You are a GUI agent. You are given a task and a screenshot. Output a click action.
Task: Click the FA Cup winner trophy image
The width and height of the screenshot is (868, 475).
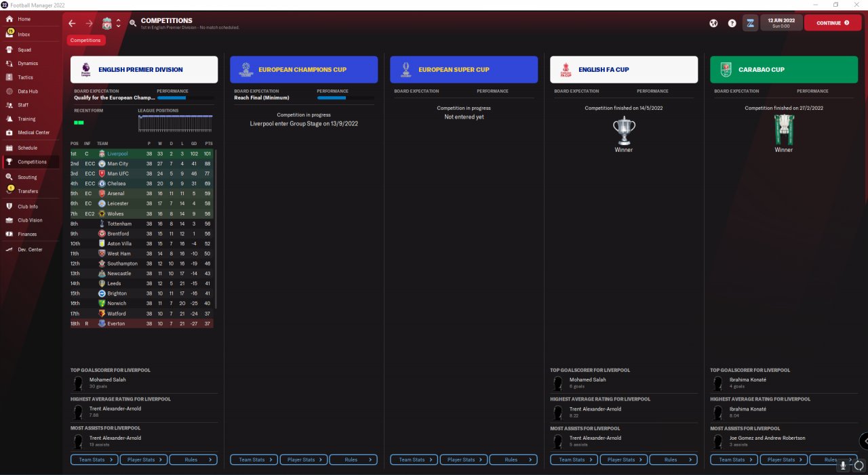pos(624,130)
